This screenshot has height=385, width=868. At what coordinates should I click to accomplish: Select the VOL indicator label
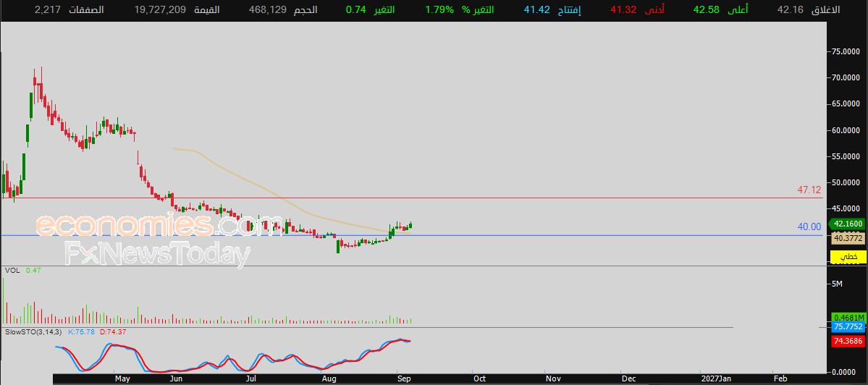pyautogui.click(x=12, y=271)
